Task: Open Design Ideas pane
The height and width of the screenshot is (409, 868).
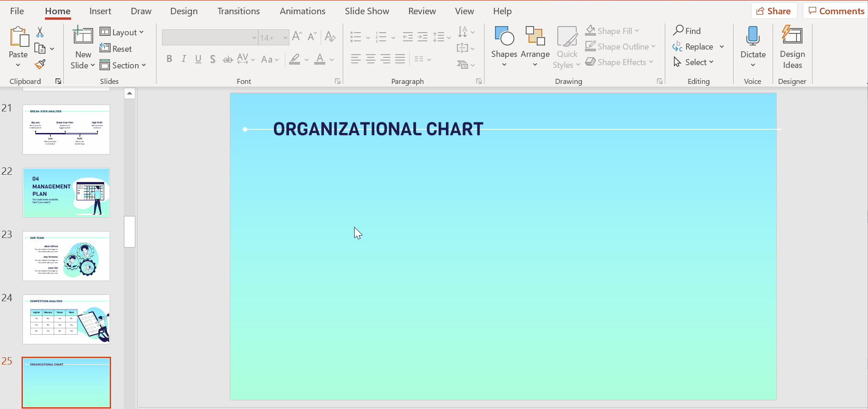Action: click(x=792, y=46)
